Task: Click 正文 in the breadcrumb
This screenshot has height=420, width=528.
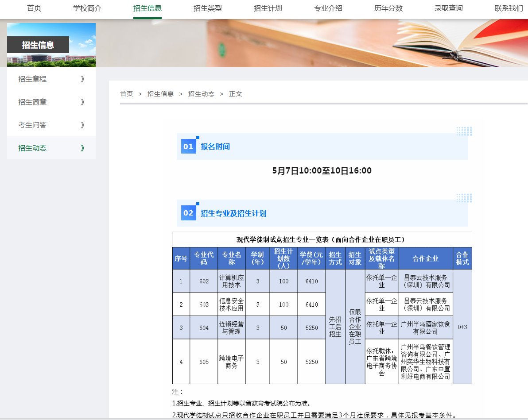Action: pos(235,94)
